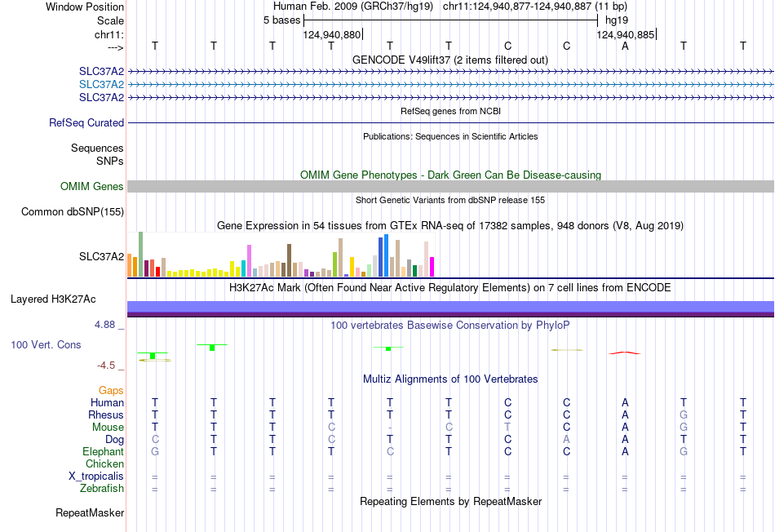Open '100 vertebrates Basewise Conservation by PhyloP' title

[x=450, y=326]
